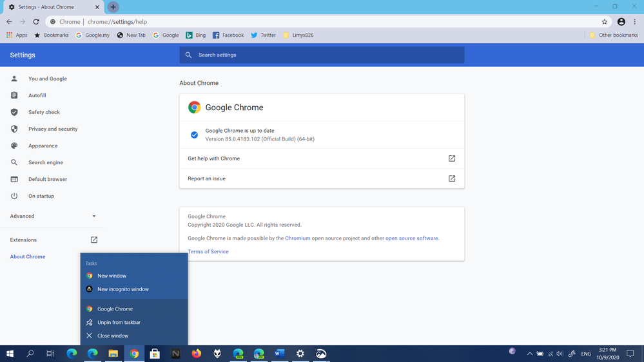The height and width of the screenshot is (362, 644).
Task: Open the taskbar volume control
Action: 560,354
